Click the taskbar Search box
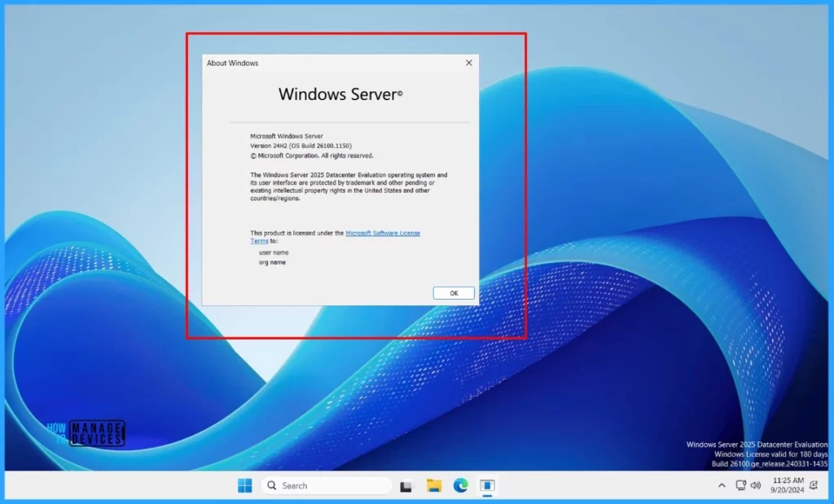The width and height of the screenshot is (834, 504). click(x=326, y=485)
